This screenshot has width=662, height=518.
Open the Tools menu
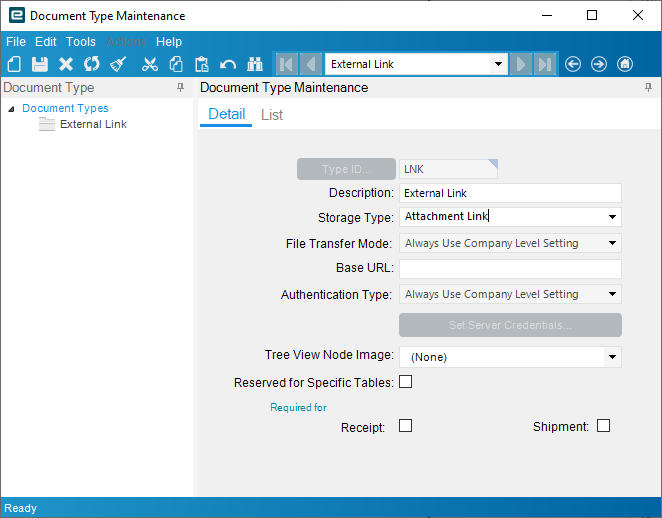(81, 42)
